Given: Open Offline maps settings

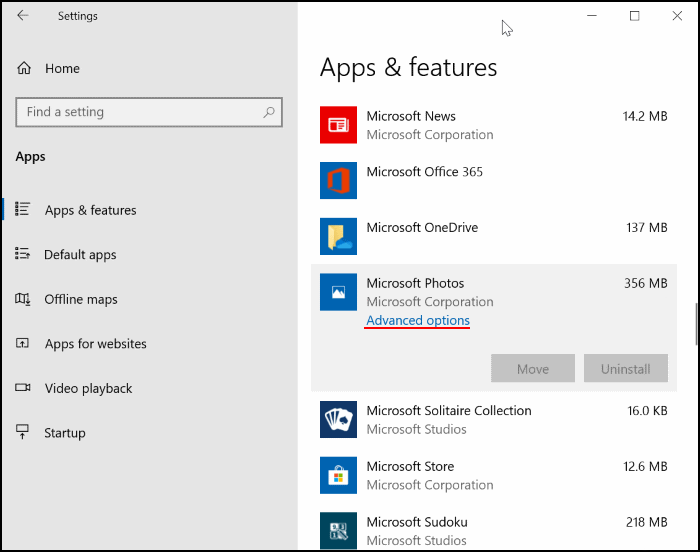Looking at the screenshot, I should click(81, 299).
